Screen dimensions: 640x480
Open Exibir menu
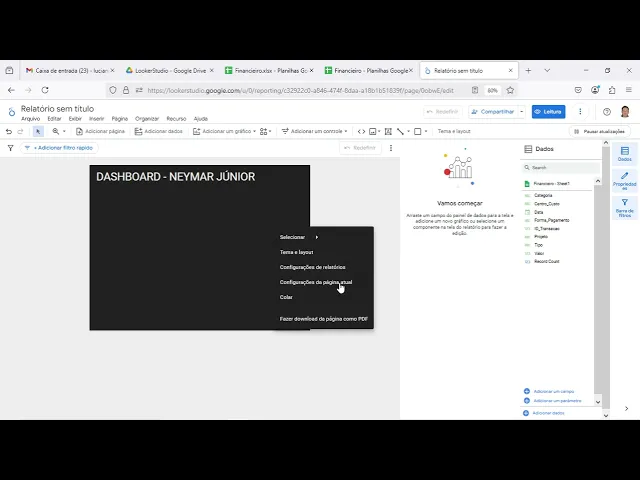point(75,119)
